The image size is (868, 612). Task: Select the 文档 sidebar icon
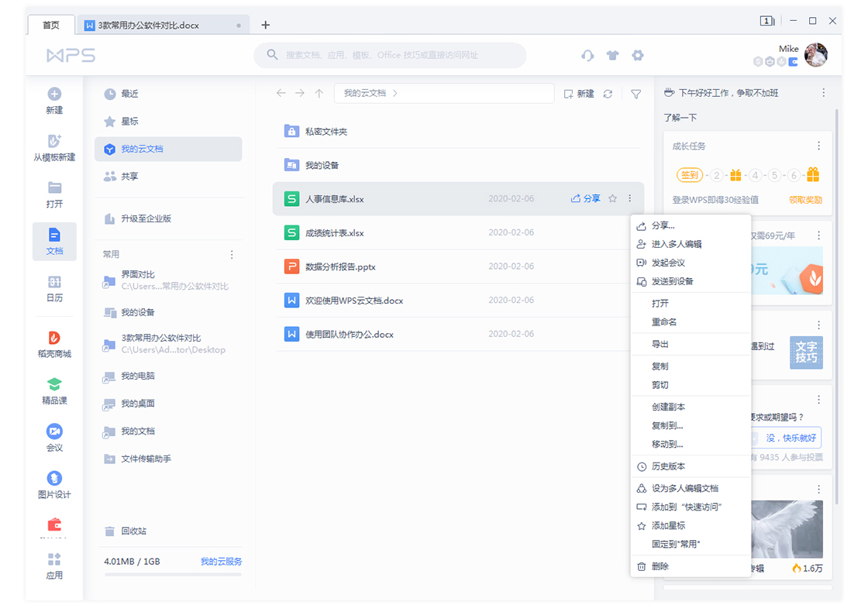(x=54, y=236)
